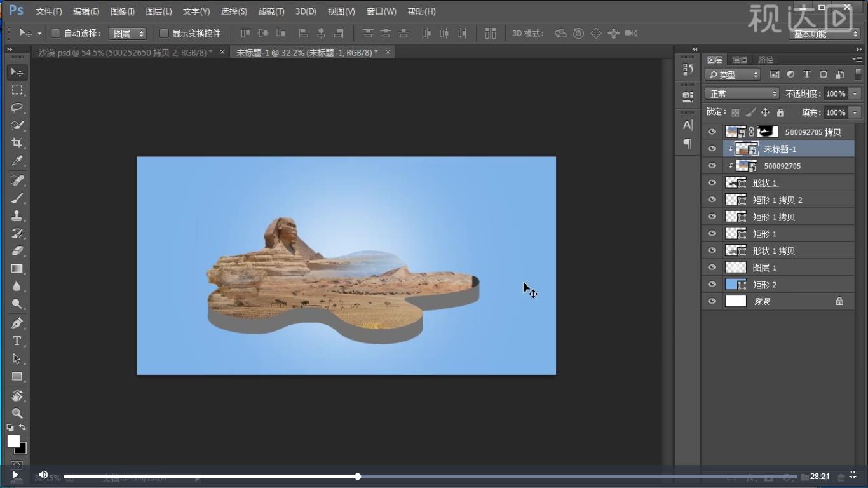
Task: Select the Horizontal Type tool
Action: point(17,341)
